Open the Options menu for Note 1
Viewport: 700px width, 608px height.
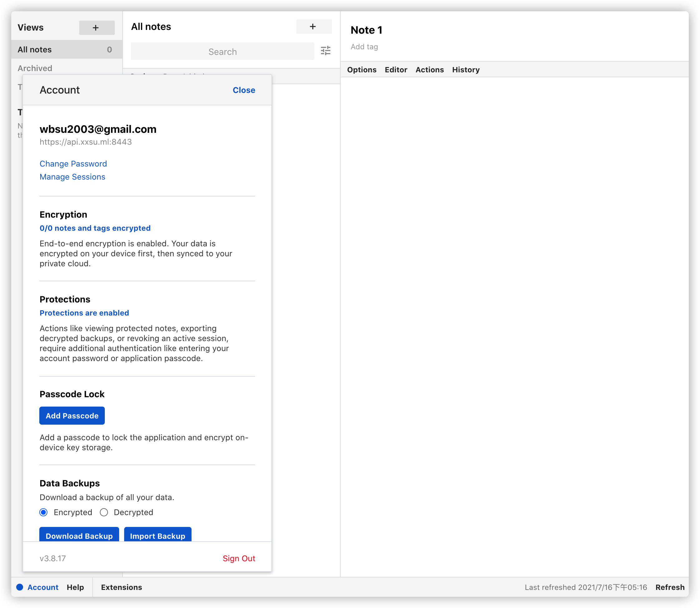(x=362, y=70)
